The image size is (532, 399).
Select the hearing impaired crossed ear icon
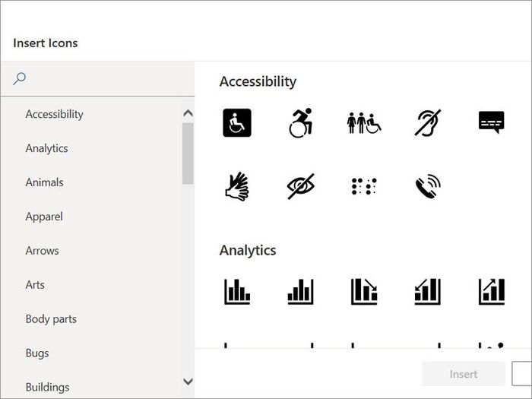tap(427, 122)
